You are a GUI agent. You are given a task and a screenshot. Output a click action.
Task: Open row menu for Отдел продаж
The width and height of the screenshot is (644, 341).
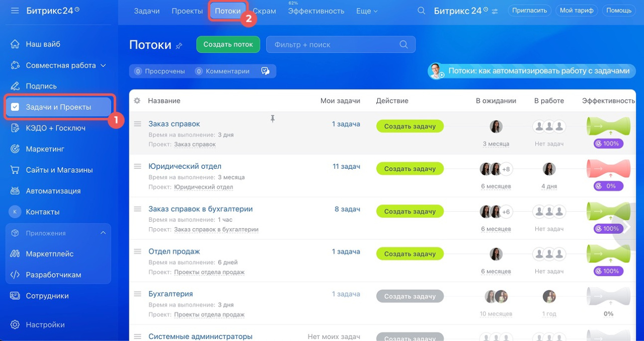137,251
